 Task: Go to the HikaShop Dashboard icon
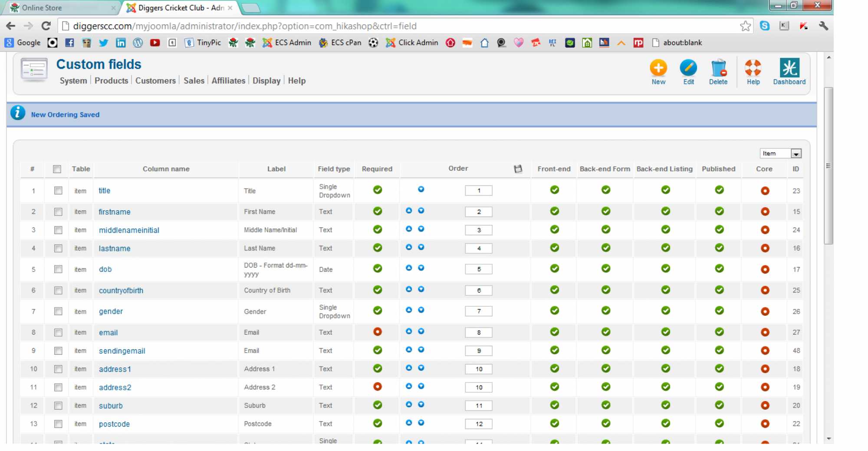pyautogui.click(x=789, y=69)
